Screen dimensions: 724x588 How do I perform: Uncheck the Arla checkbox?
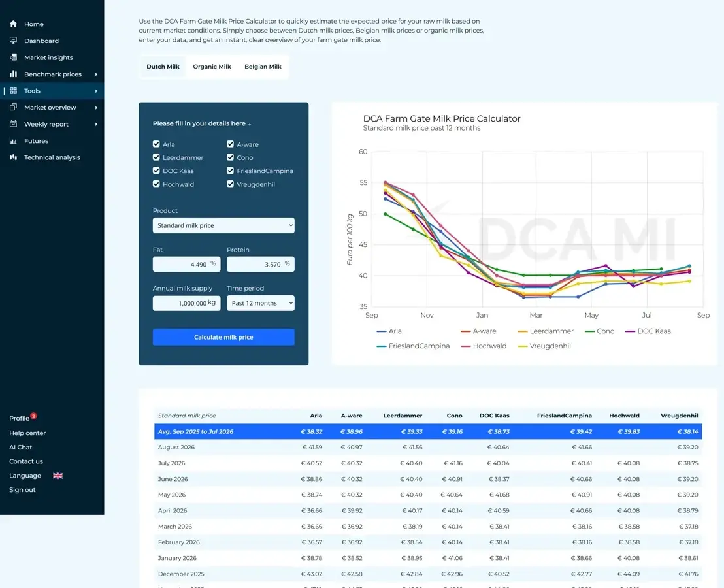[x=156, y=144]
